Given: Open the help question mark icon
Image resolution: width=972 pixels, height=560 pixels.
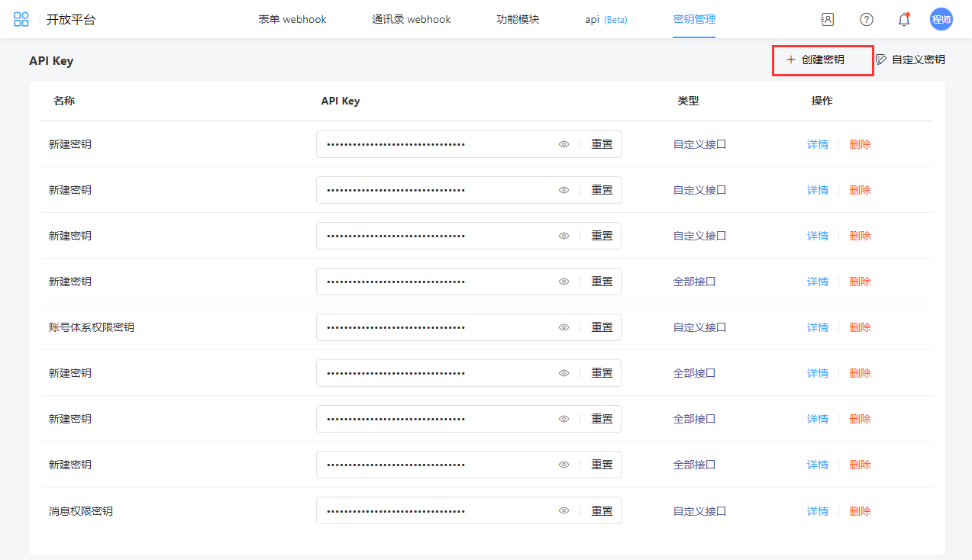Looking at the screenshot, I should pos(866,19).
